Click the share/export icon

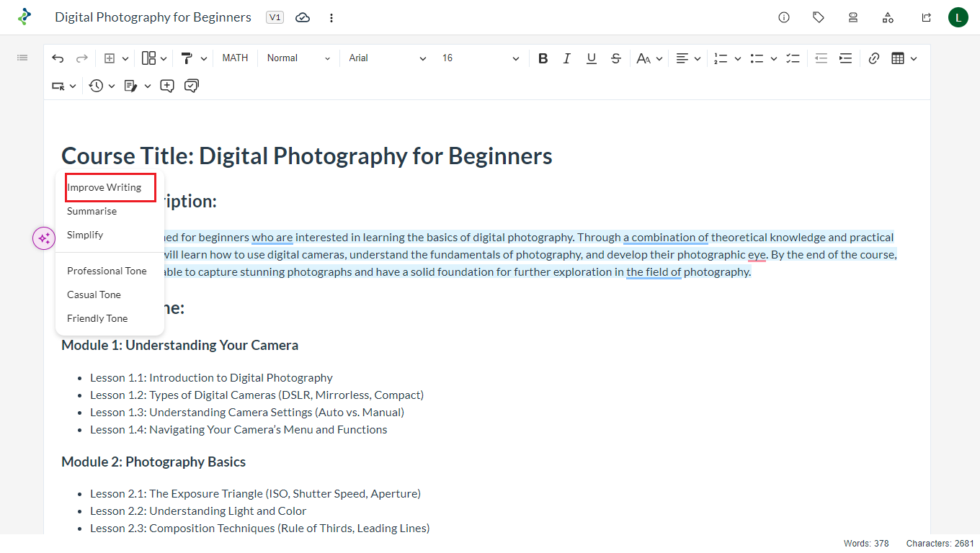926,17
